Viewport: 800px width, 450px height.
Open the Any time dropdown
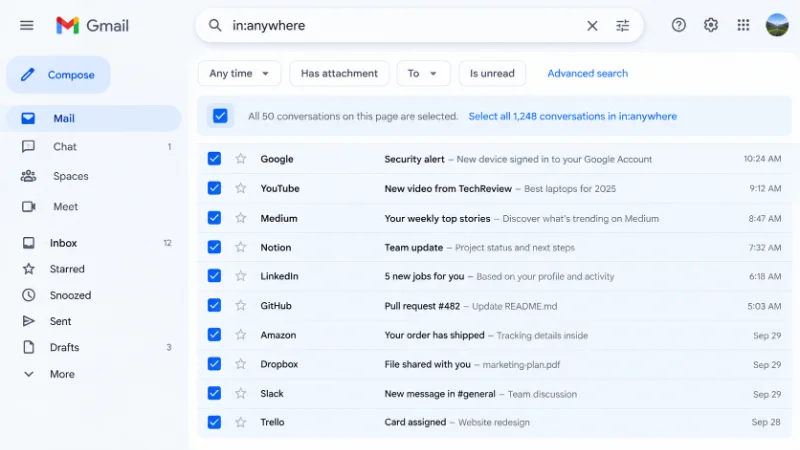point(239,73)
